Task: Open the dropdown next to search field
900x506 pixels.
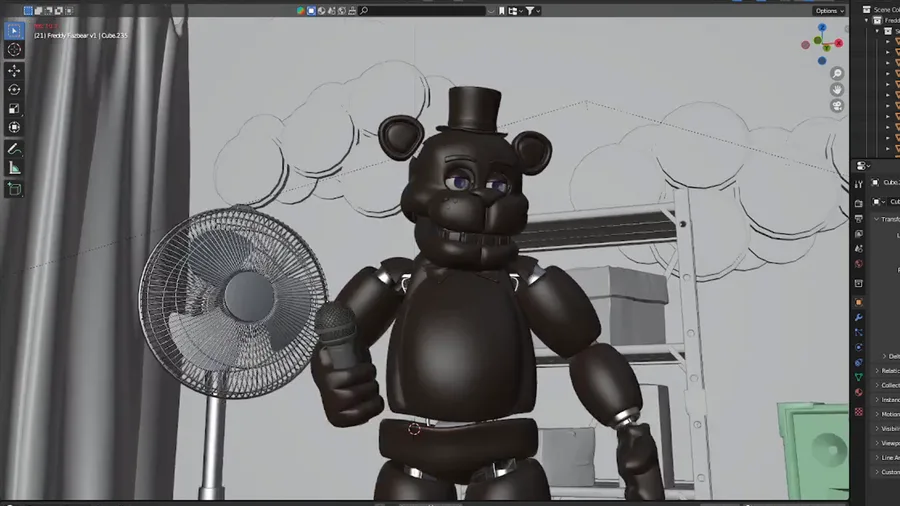Action: [491, 10]
